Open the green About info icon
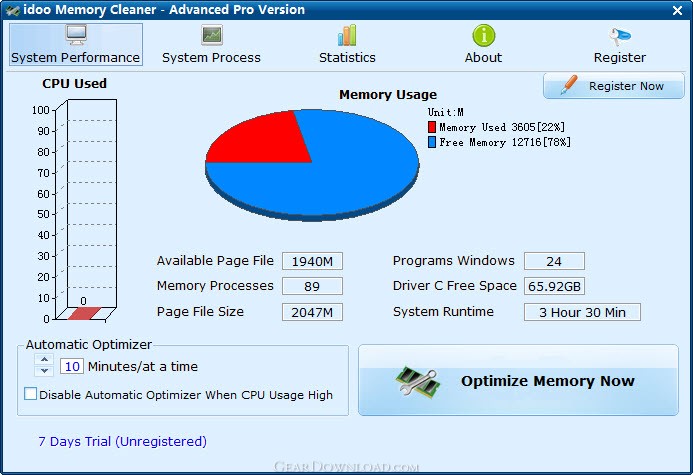 [484, 35]
